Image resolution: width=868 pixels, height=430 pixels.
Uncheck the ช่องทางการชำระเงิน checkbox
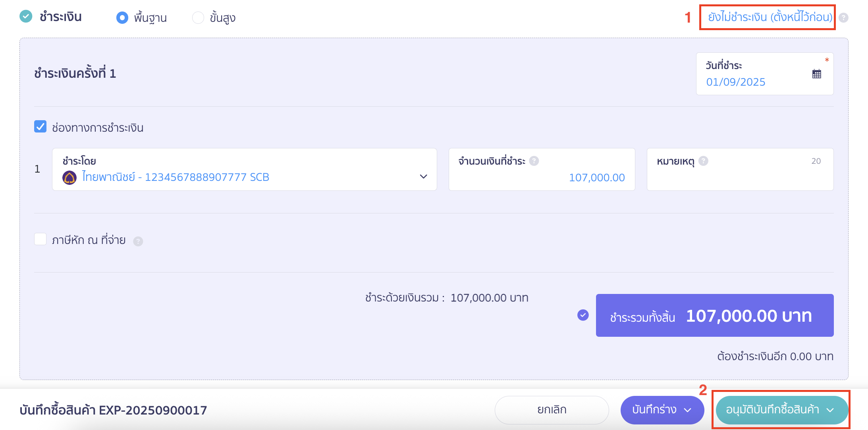[41, 127]
